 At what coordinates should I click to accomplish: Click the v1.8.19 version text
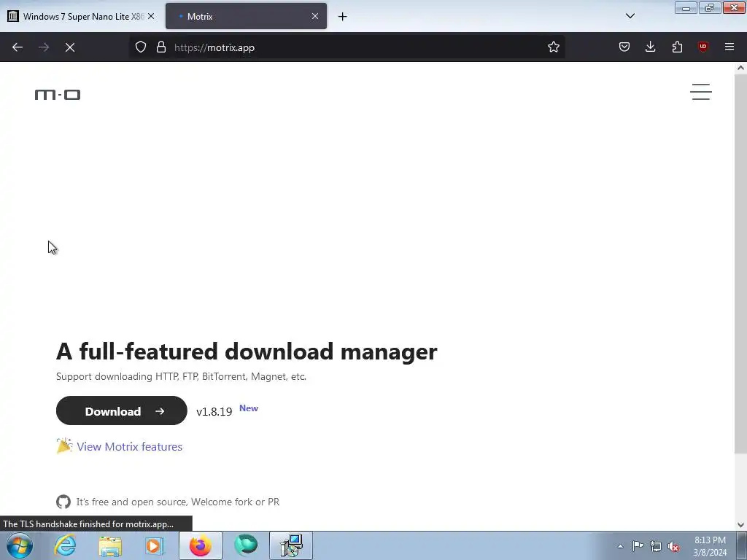coord(214,412)
